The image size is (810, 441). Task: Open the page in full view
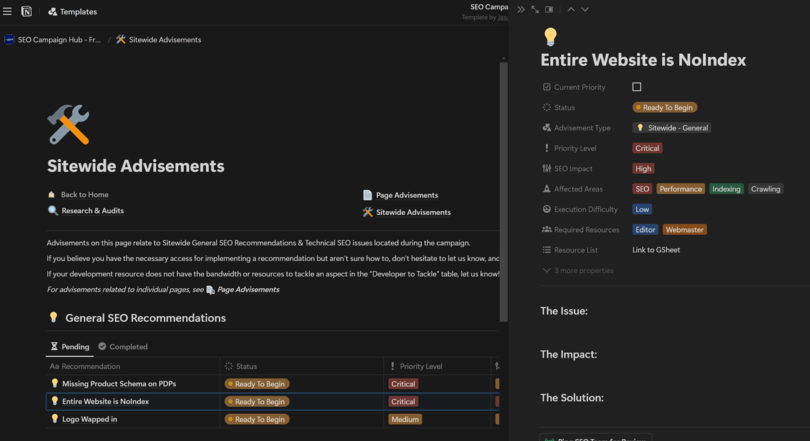click(535, 9)
